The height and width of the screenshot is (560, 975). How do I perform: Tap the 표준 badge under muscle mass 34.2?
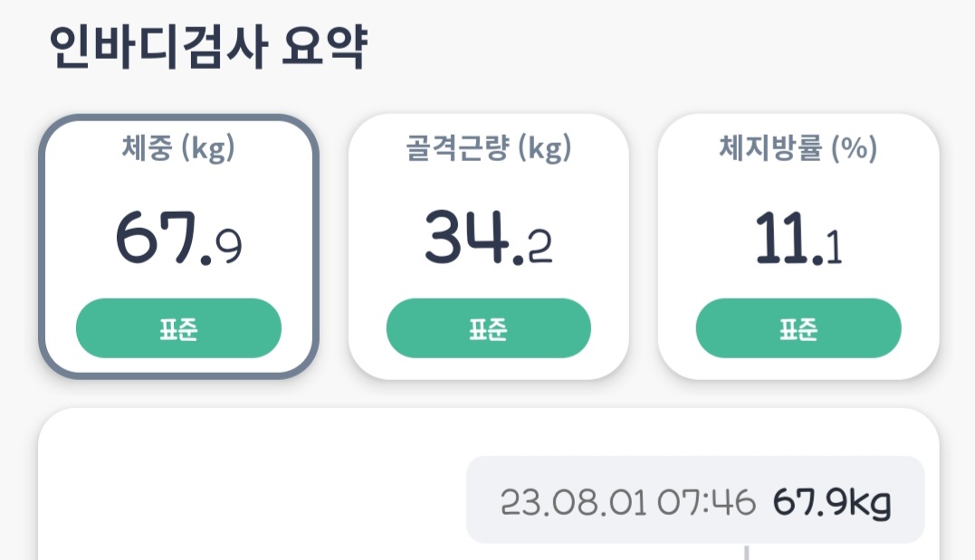tap(489, 328)
